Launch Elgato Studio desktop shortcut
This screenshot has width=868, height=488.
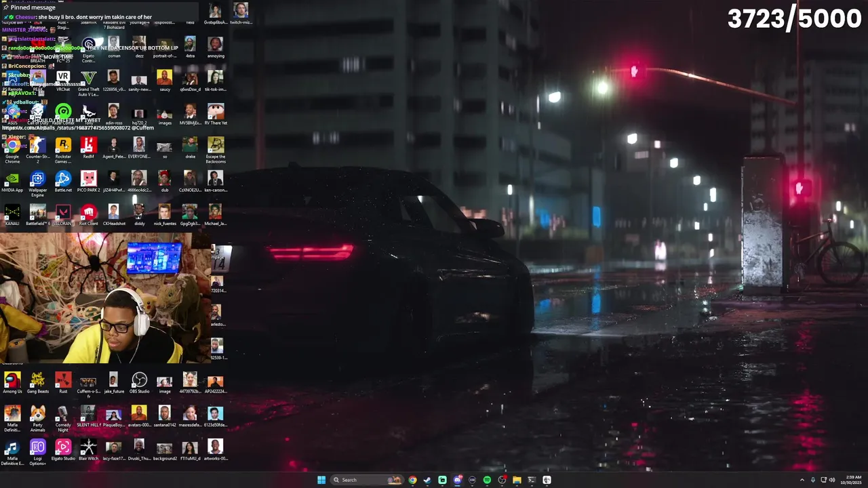coord(63,450)
